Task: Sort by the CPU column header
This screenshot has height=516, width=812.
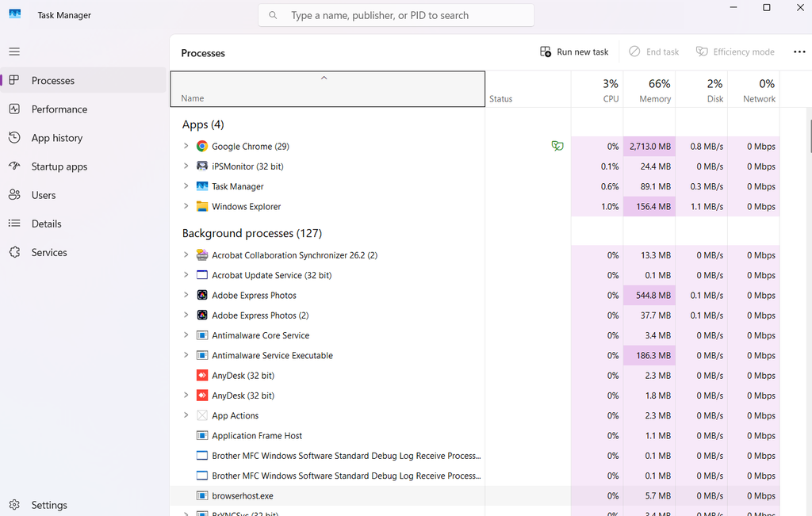Action: tap(597, 89)
